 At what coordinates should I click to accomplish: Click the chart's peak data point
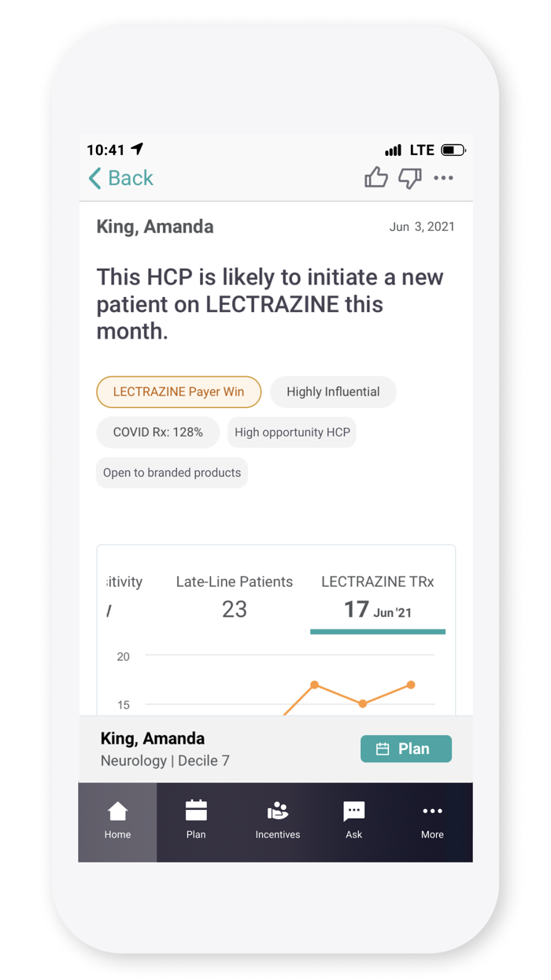[x=314, y=685]
